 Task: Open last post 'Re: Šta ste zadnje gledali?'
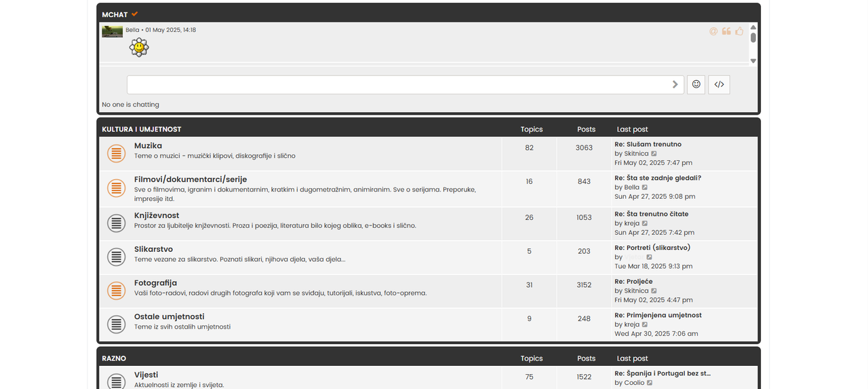tap(658, 178)
